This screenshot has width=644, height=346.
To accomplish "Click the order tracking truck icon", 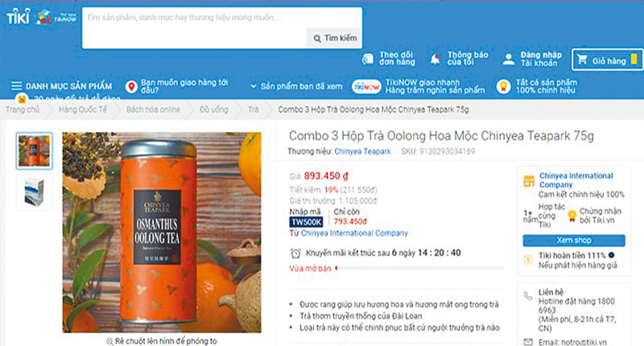I will [x=368, y=59].
